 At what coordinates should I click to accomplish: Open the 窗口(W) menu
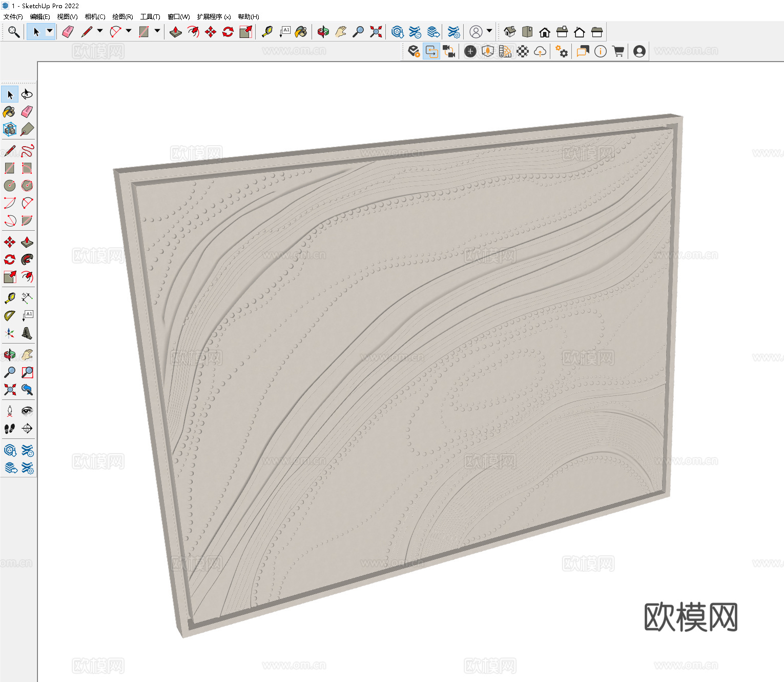click(x=179, y=17)
